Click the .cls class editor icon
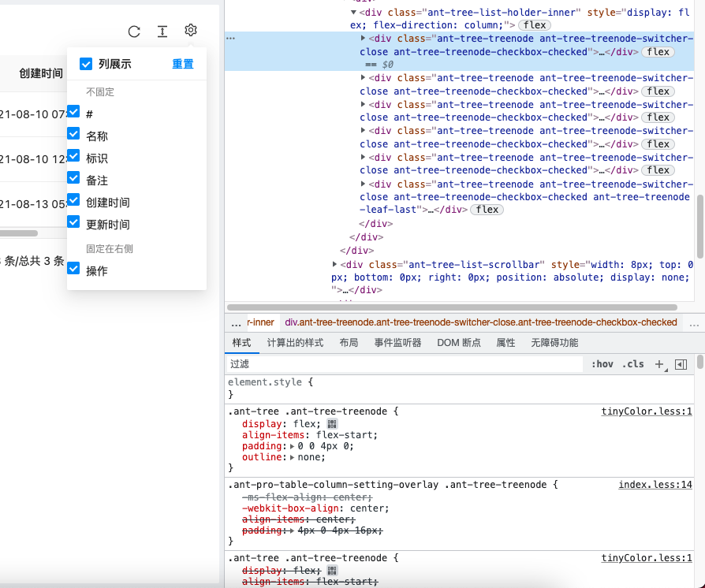The height and width of the screenshot is (588, 705). click(632, 364)
